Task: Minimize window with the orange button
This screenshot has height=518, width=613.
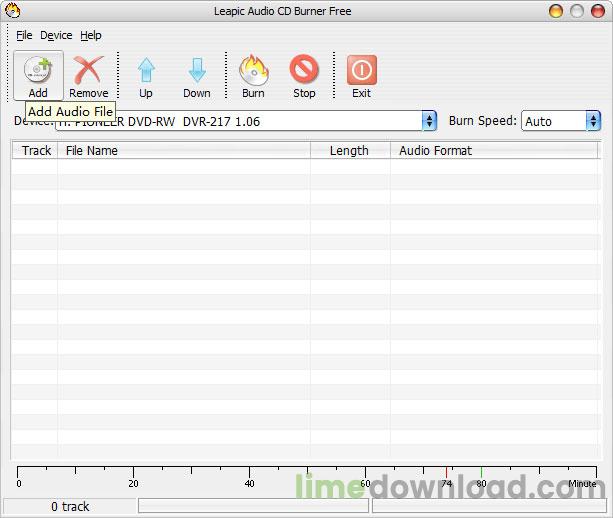Action: [556, 11]
